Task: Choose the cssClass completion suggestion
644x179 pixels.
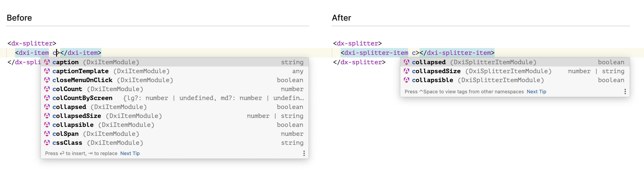Action: 174,143
